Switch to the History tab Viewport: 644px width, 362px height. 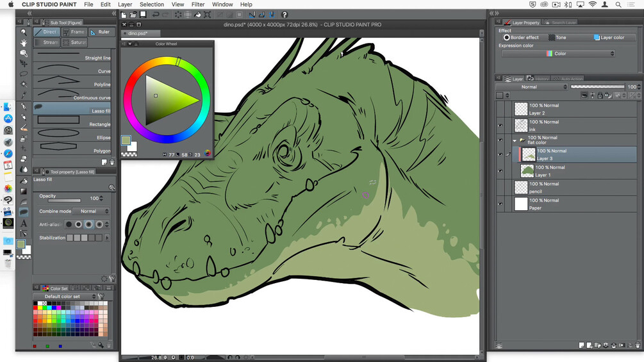(538, 78)
